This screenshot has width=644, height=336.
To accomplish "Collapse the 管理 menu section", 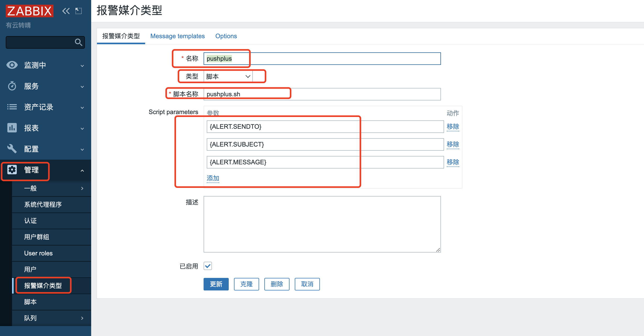I will tap(82, 171).
